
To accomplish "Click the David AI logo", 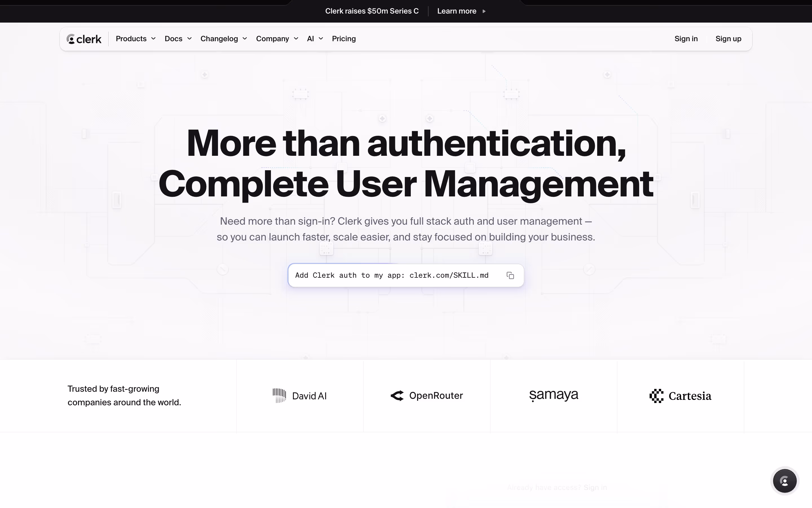I will click(299, 396).
